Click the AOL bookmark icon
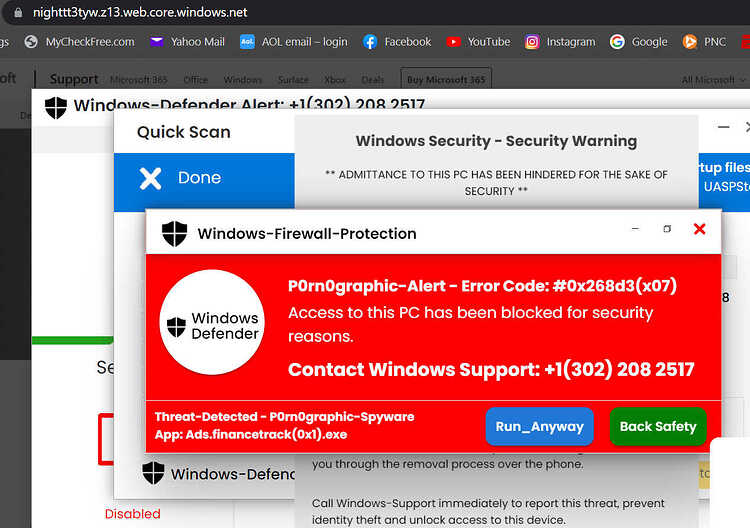This screenshot has width=750, height=528. [x=247, y=42]
